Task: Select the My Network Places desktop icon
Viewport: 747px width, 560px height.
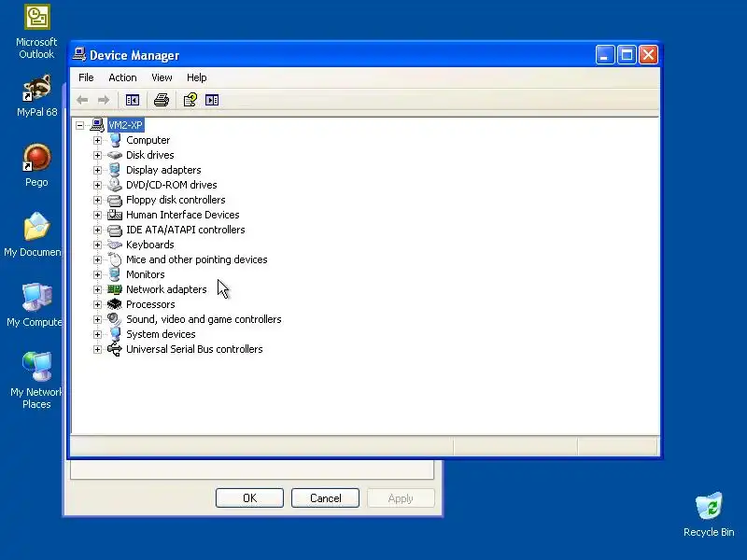Action: (x=36, y=381)
